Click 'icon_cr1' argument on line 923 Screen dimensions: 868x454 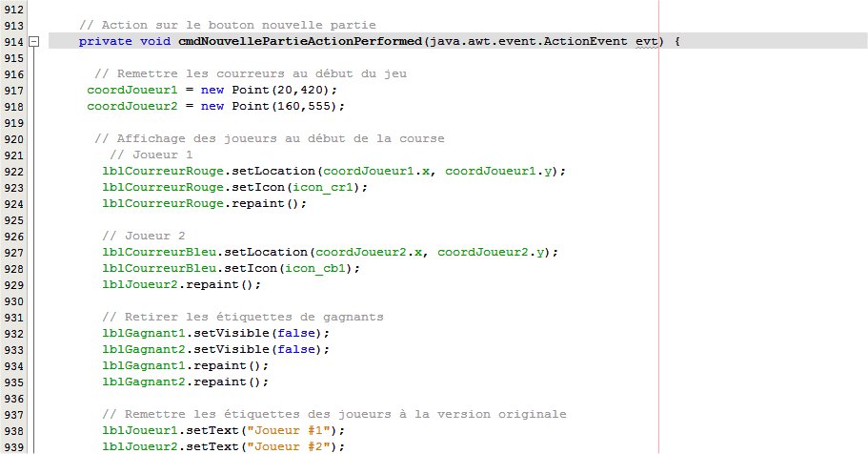[323, 187]
